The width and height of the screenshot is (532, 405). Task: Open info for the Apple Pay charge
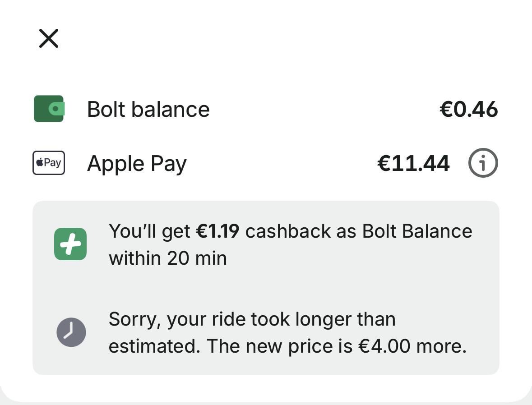(x=483, y=163)
